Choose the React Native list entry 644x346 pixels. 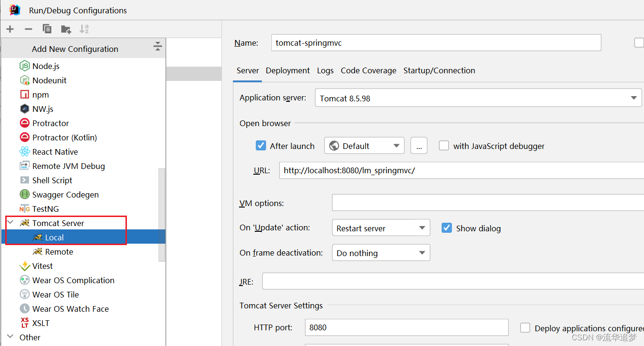click(x=83, y=152)
